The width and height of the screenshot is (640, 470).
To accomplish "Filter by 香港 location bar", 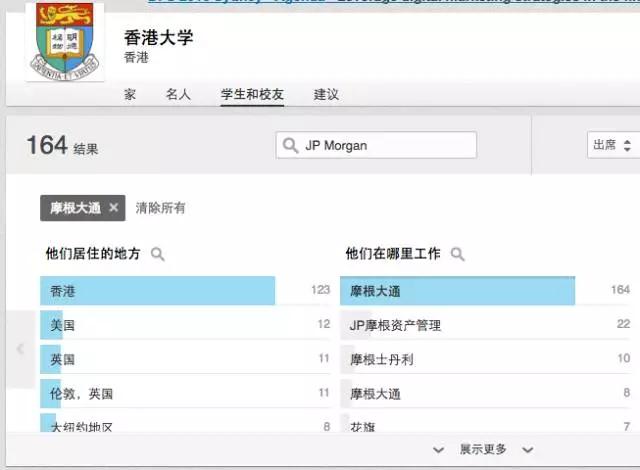I will (x=185, y=291).
